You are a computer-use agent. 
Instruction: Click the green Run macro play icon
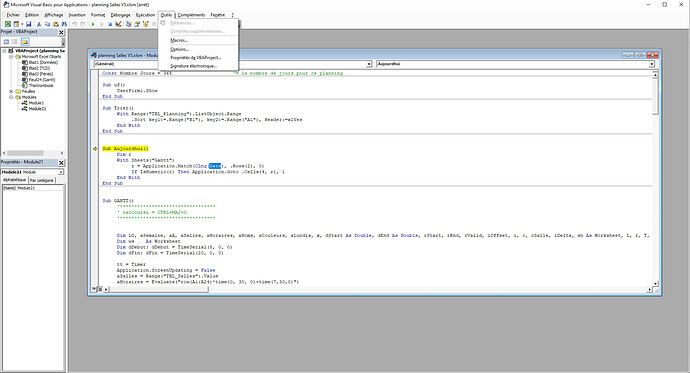[x=93, y=24]
